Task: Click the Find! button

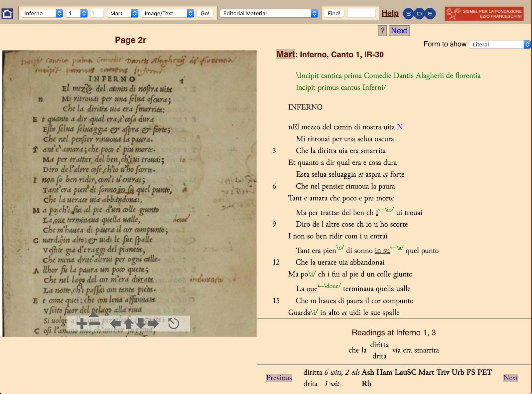Action: point(334,13)
